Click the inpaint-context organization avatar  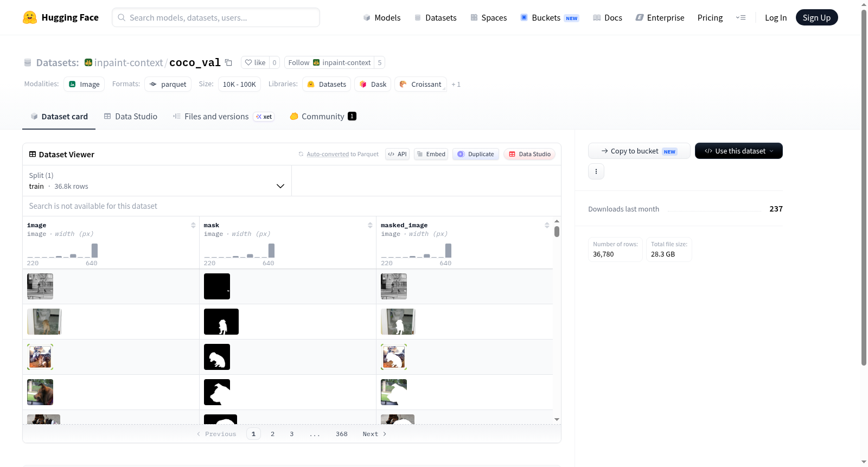88,62
